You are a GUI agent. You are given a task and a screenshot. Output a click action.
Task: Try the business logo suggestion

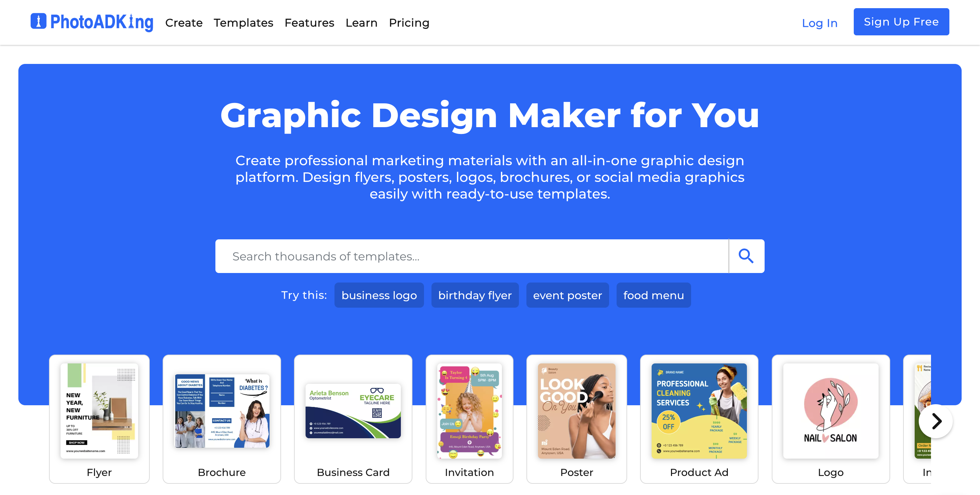[379, 295]
